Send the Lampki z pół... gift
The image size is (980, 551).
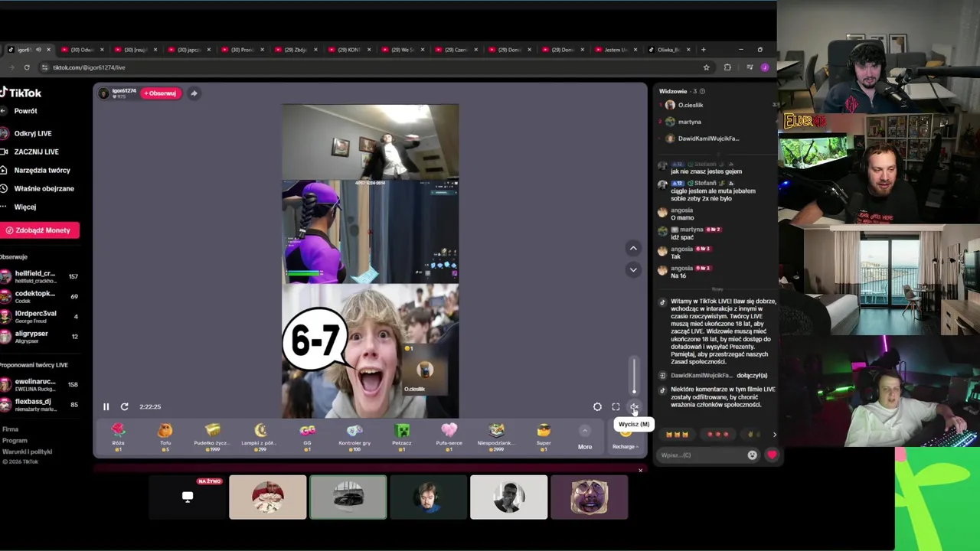click(x=260, y=436)
